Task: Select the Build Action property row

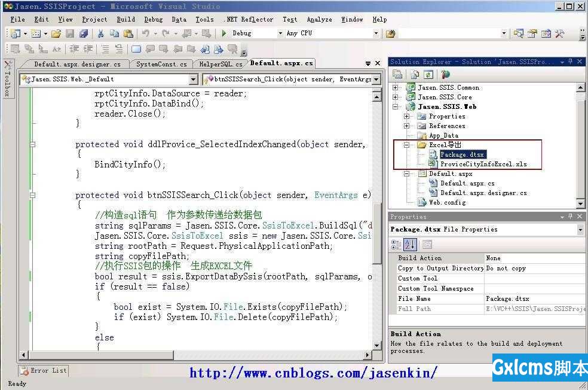Action: pyautogui.click(x=490, y=258)
